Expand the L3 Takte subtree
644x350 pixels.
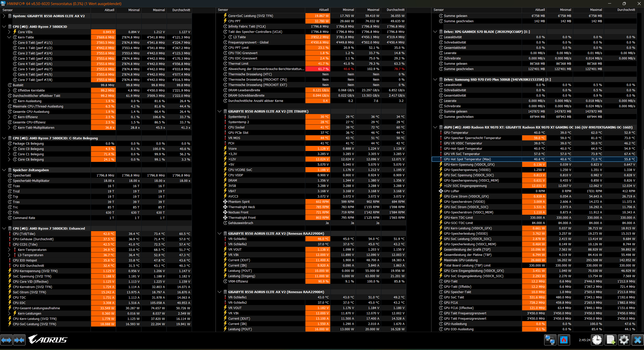[225, 37]
